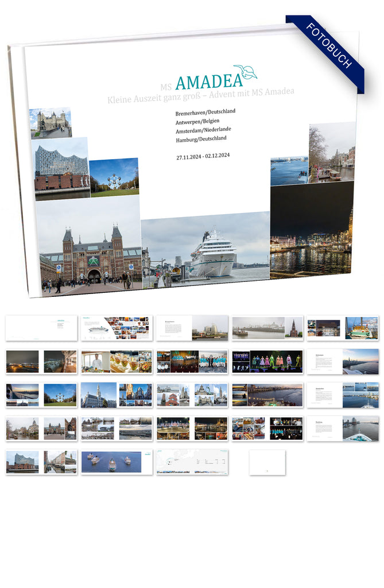Open the Hamburg chapter intro spread
Image resolution: width=384 pixels, height=588 pixels.
tap(343, 428)
